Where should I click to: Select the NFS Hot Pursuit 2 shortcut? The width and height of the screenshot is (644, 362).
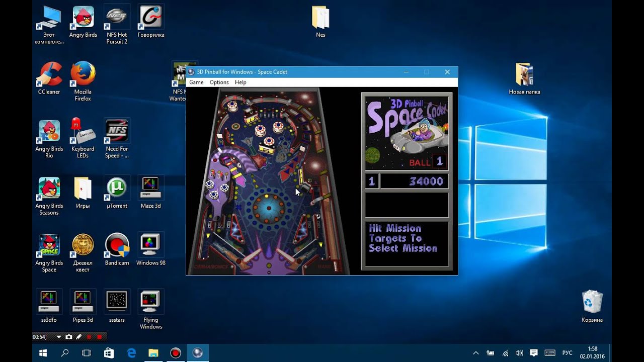117,24
